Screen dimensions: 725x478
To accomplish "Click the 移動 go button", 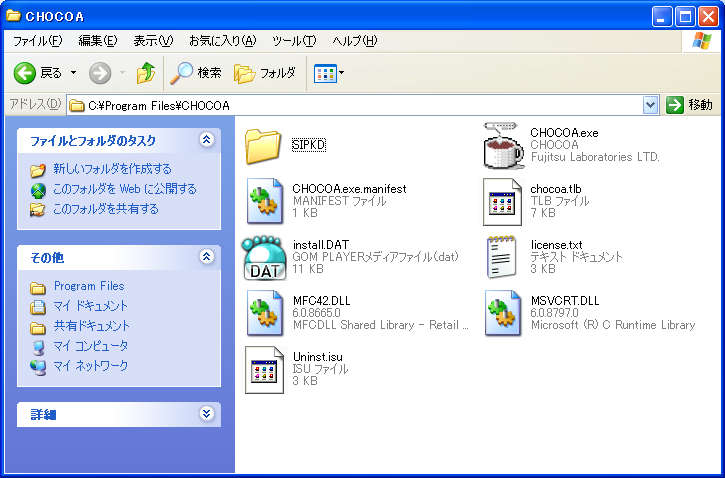I will tap(690, 105).
